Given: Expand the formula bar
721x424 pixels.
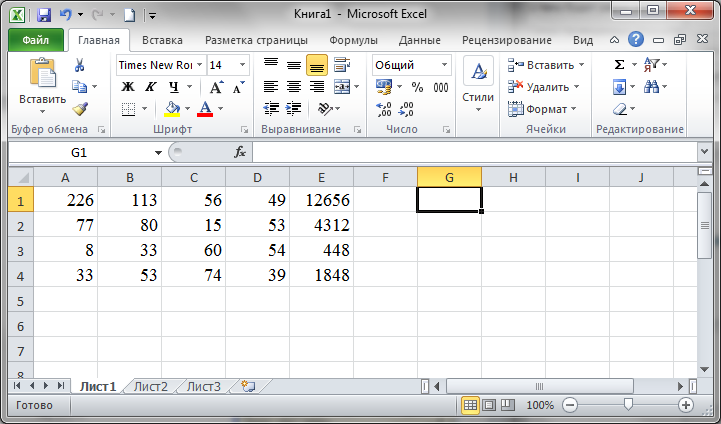Looking at the screenshot, I should click(704, 152).
